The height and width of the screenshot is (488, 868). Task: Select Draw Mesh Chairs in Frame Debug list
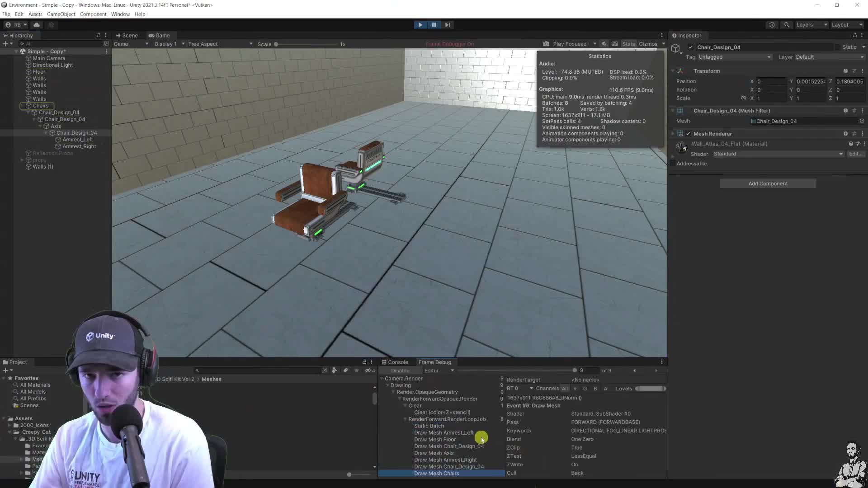point(437,473)
